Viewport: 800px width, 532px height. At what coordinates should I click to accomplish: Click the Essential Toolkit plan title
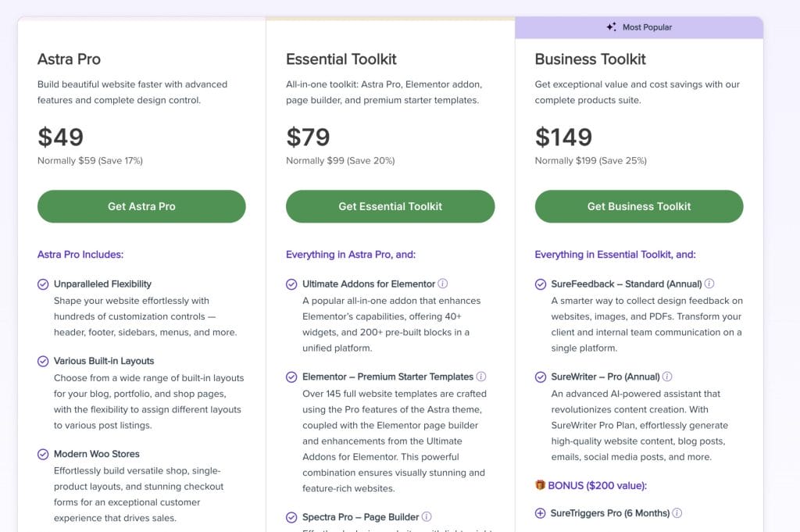click(x=341, y=59)
